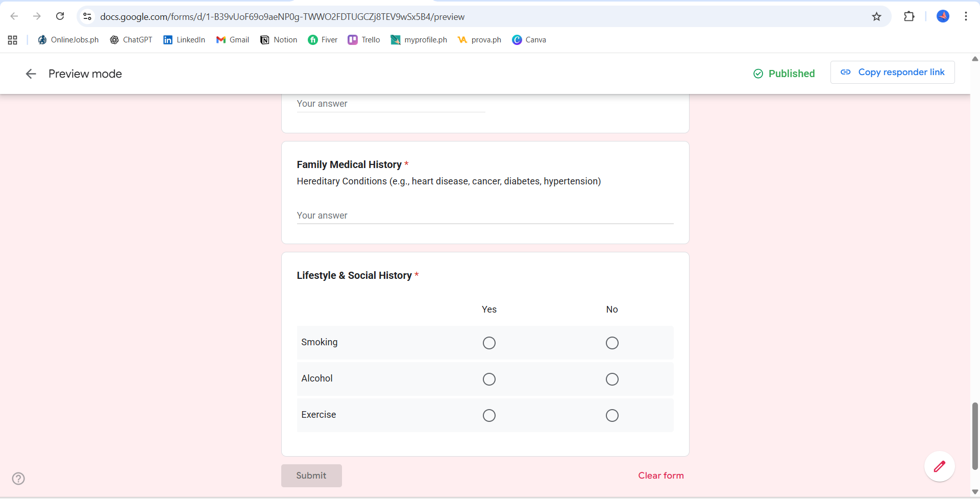Click the Copy responder link button
The height and width of the screenshot is (499, 980).
pos(892,73)
